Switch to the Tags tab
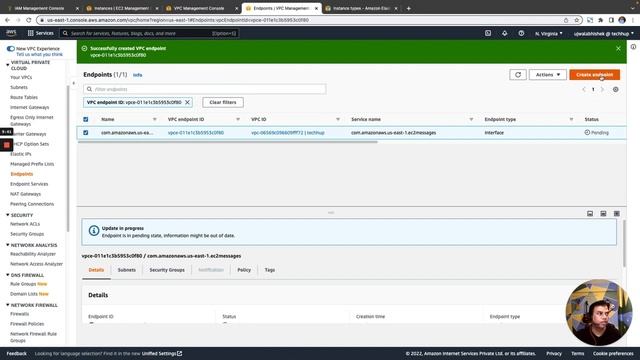 point(270,270)
